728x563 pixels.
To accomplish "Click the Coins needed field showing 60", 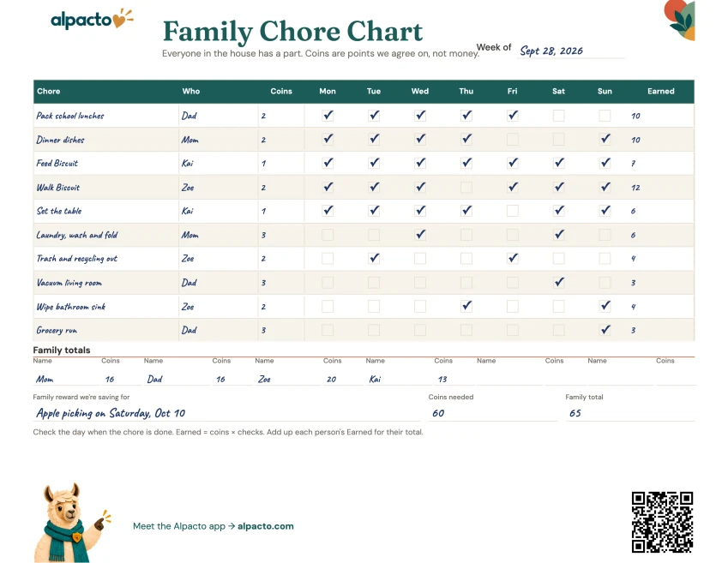I will (x=492, y=413).
